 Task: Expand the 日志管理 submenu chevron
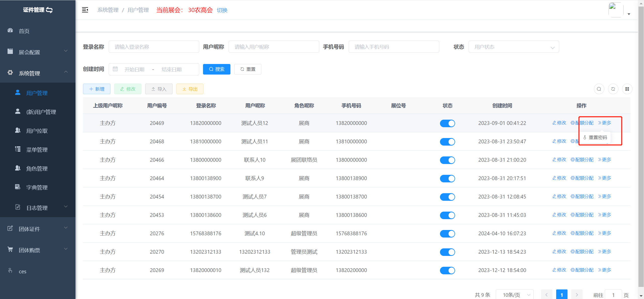66,207
